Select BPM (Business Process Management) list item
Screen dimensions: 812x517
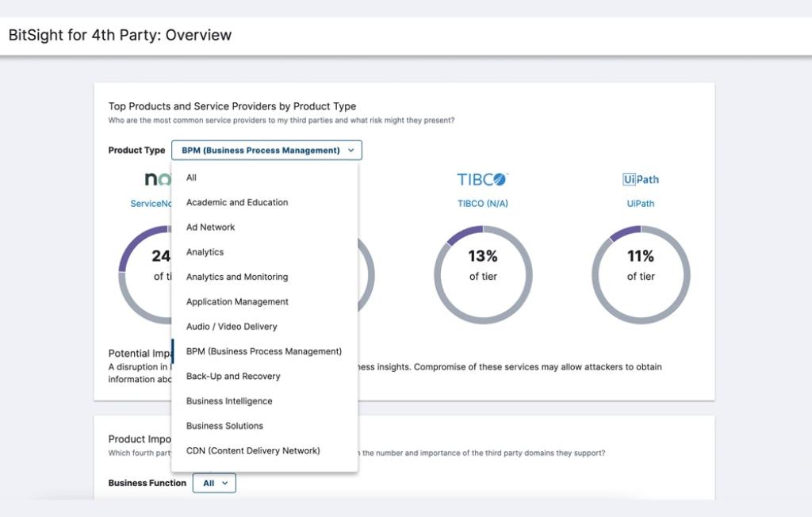coord(264,351)
